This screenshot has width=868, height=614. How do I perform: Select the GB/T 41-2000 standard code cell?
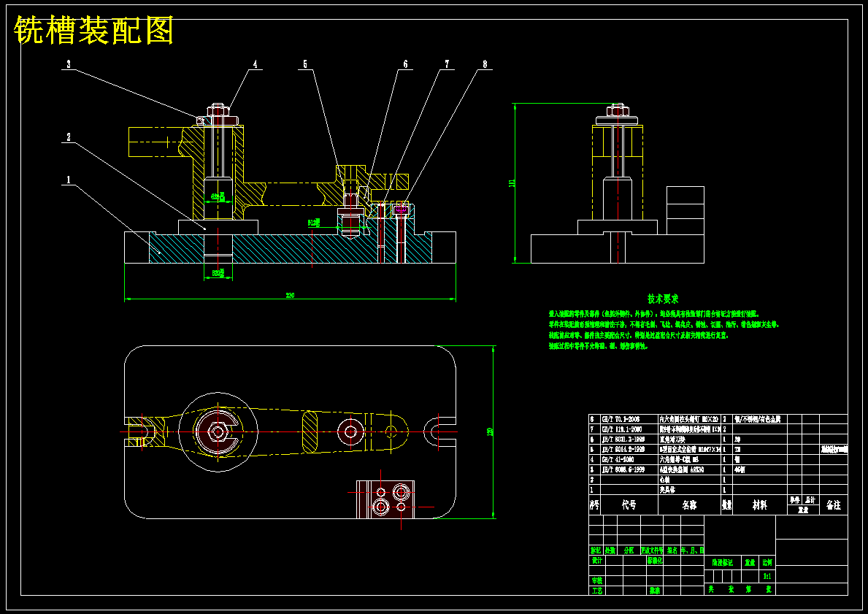tap(618, 459)
